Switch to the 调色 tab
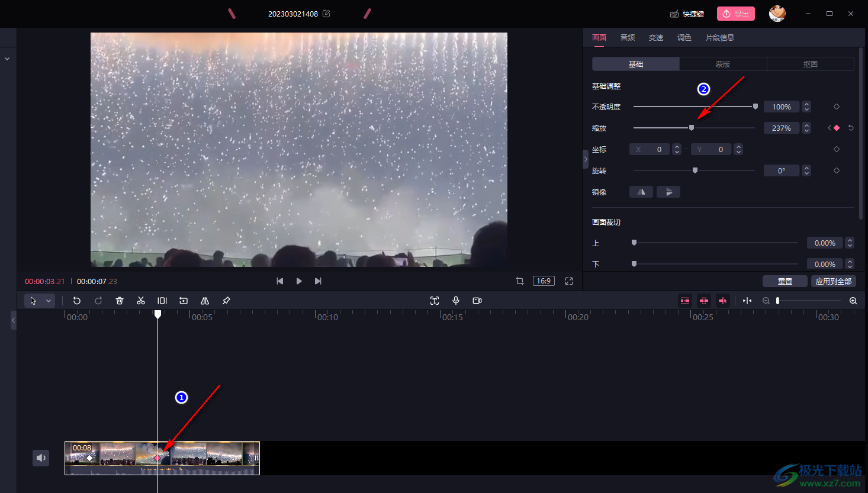This screenshot has height=493, width=868. pyautogui.click(x=684, y=37)
